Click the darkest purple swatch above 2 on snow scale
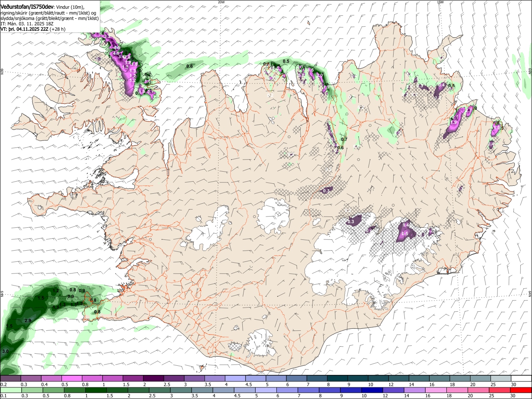532x399 pixels. (x=153, y=379)
